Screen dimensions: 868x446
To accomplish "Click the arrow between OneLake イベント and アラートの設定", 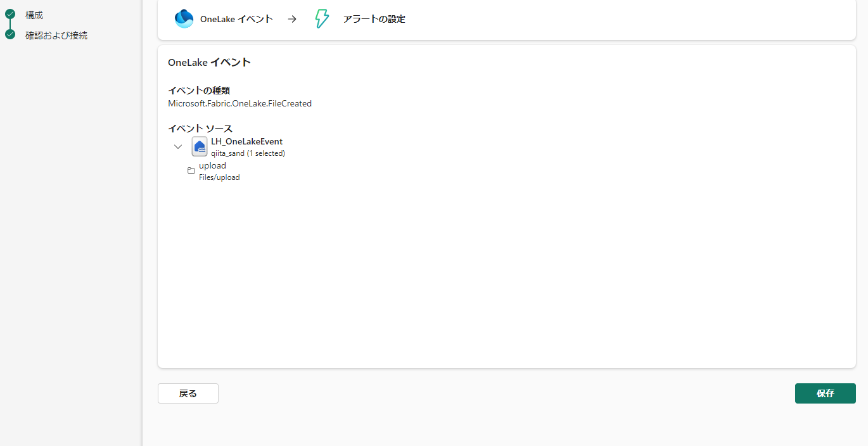I will point(292,19).
